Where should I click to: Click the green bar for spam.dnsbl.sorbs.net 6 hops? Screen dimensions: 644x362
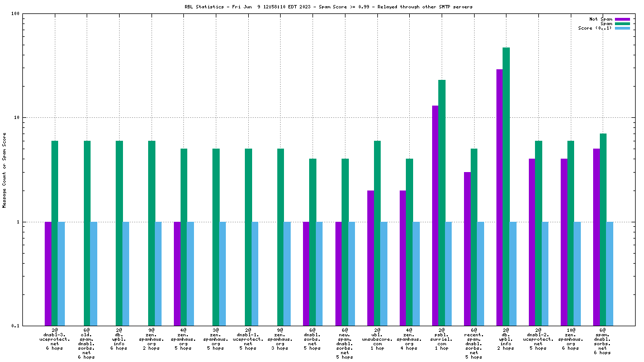point(603,229)
